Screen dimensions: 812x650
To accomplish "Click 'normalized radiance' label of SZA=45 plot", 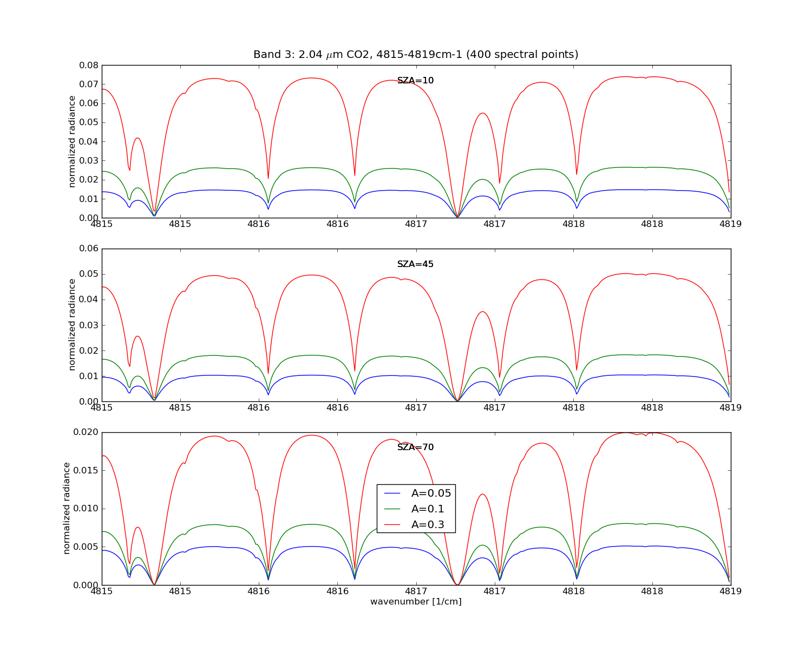I will [72, 324].
